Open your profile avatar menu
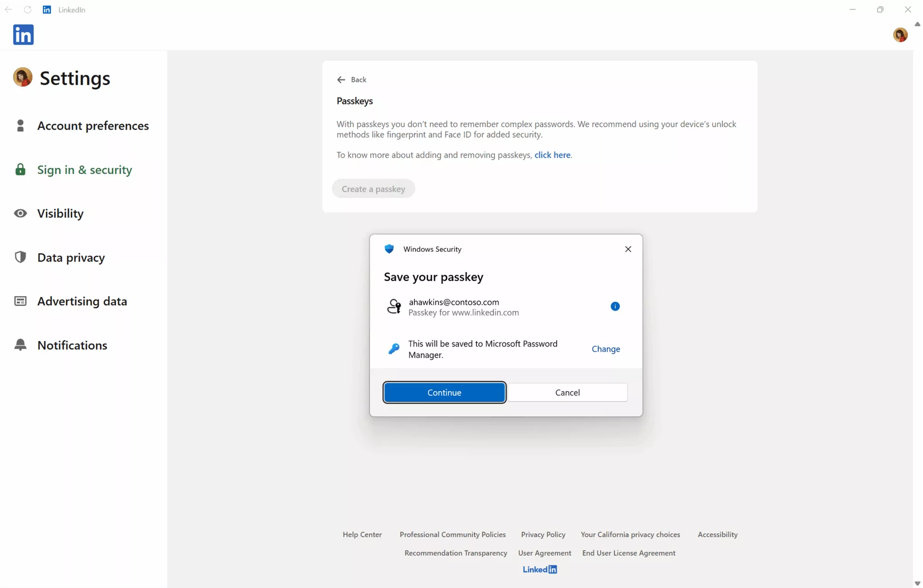 (901, 35)
